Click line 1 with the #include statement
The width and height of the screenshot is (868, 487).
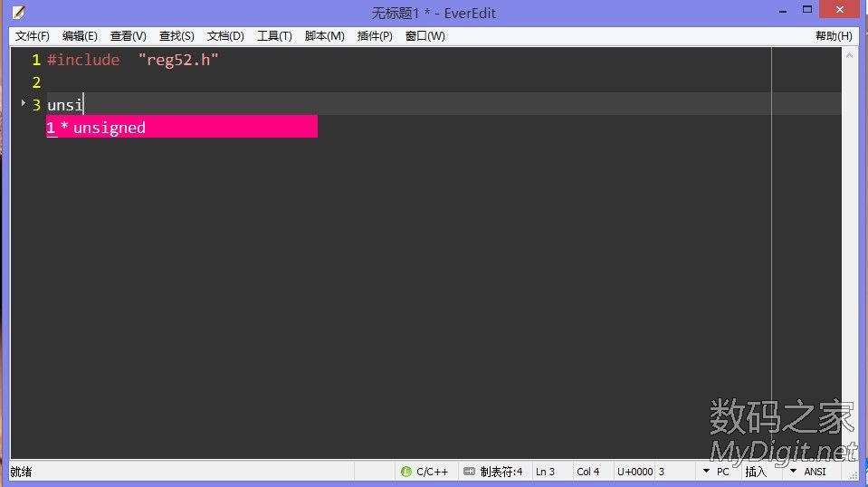coord(133,61)
